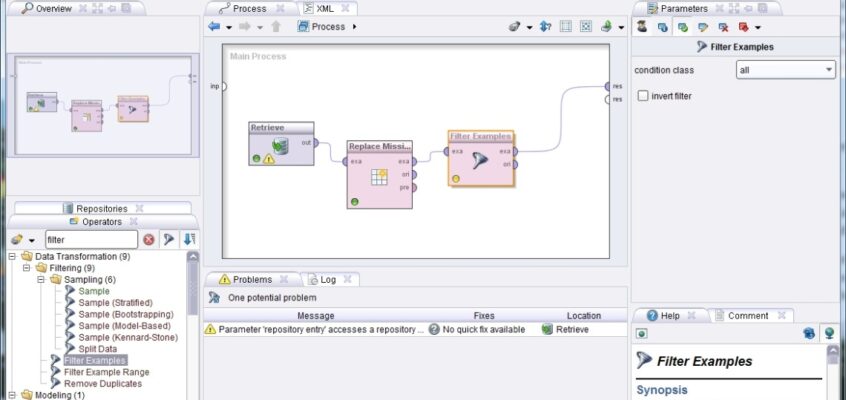Viewport: 846px width, 400px height.
Task: Select Split Data operator in tree
Action: click(98, 349)
